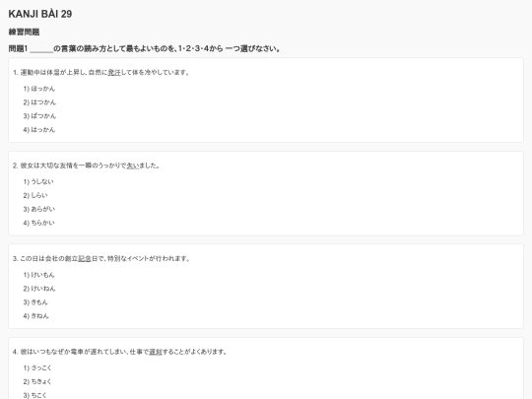The width and height of the screenshot is (532, 399).
Task: Select answer 1) さっこく in question 4
Action: [x=37, y=367]
